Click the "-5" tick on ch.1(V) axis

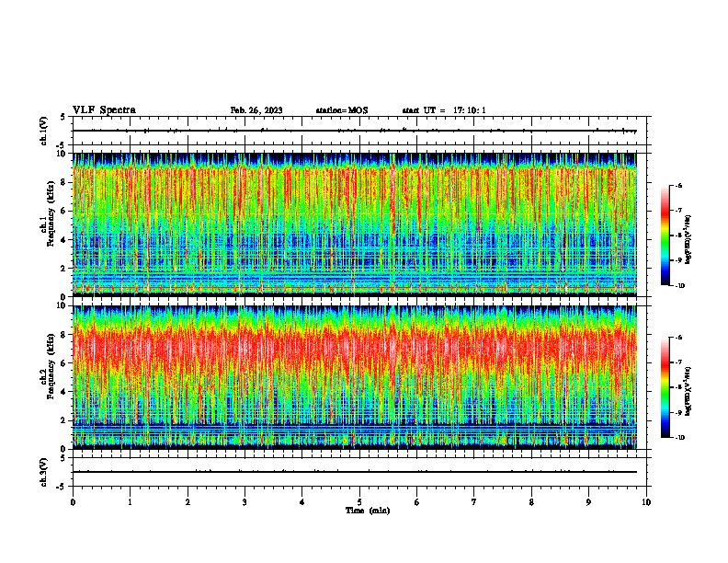(63, 145)
